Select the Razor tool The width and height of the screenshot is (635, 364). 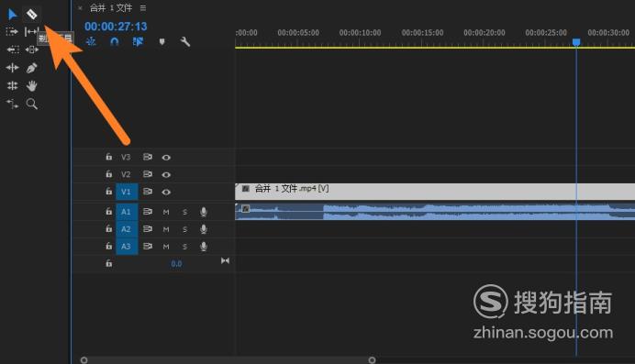pyautogui.click(x=31, y=15)
